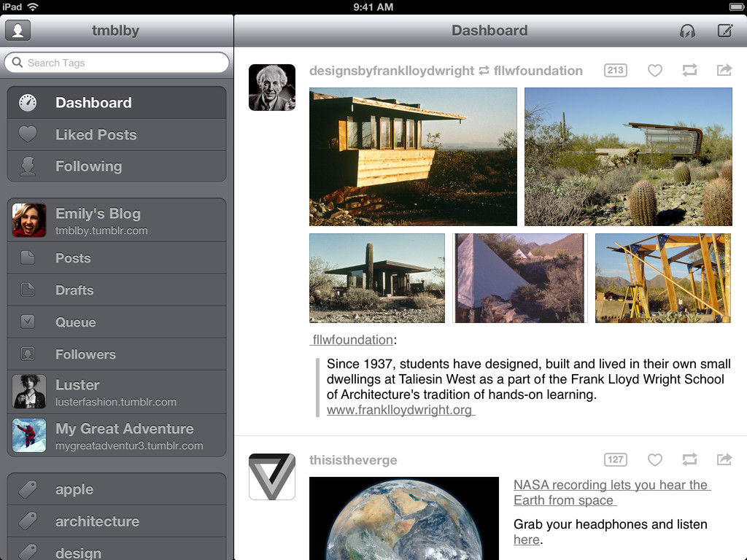747x560 pixels.
Task: Reblog the thisistheverge post
Action: pos(689,459)
